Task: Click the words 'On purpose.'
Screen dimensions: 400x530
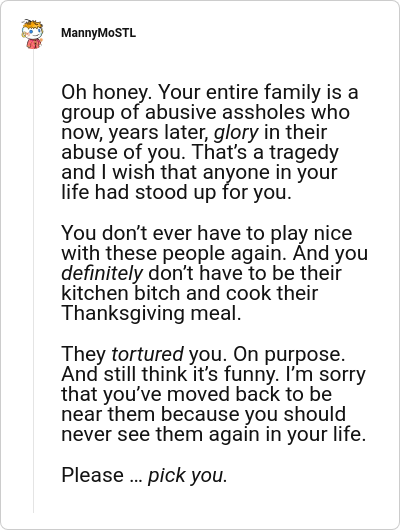Action: 289,354
